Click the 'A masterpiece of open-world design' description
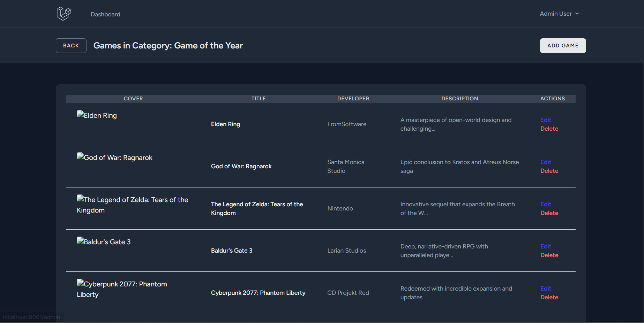Screen dimensions: 644x323 (456, 124)
